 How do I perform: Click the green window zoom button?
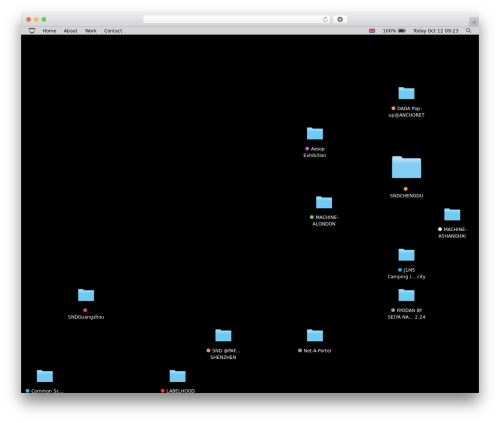[44, 19]
